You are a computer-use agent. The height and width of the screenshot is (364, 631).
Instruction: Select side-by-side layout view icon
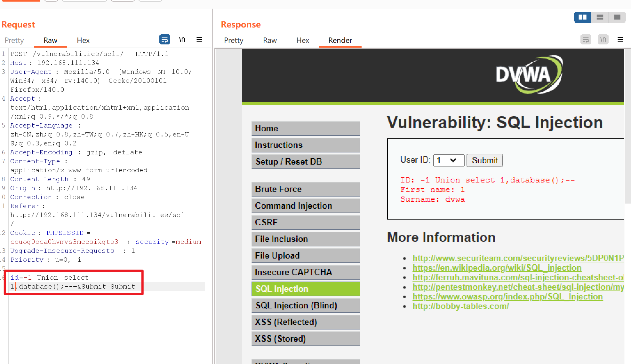click(x=582, y=17)
